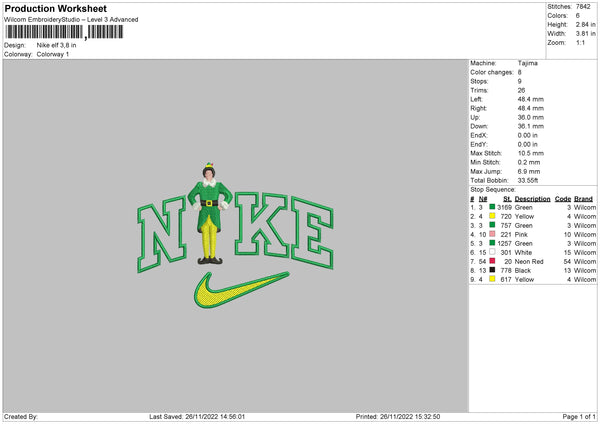
Task: Select the white swatch in the 301 White row
Action: click(x=492, y=252)
